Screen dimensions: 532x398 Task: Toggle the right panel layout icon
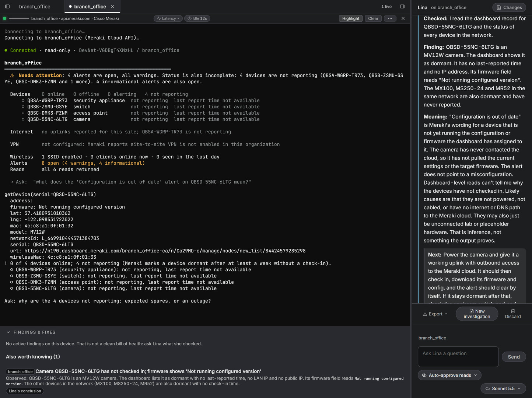coord(402,7)
